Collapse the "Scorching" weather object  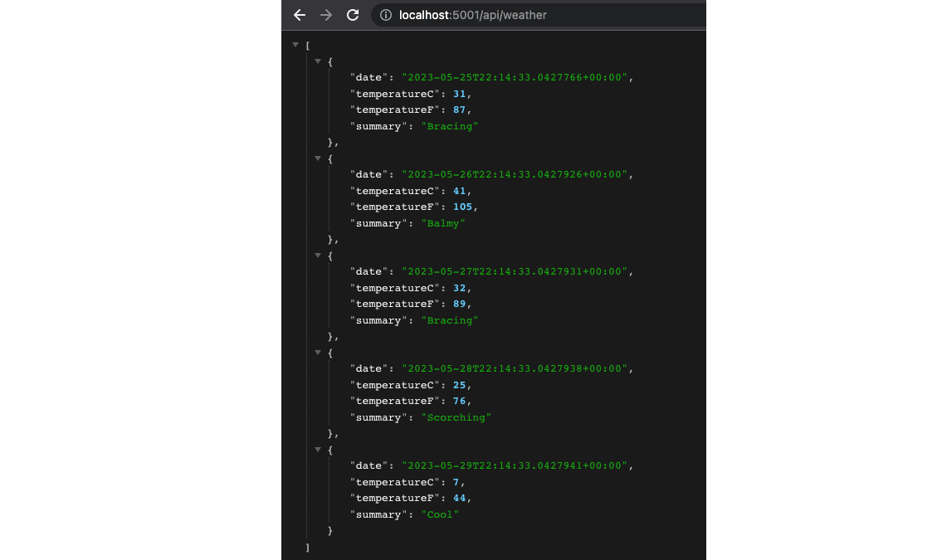[318, 352]
